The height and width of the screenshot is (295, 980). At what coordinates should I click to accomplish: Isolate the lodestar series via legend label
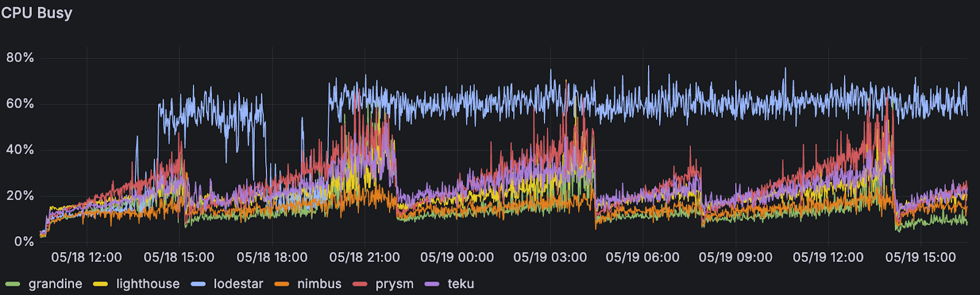(x=238, y=284)
